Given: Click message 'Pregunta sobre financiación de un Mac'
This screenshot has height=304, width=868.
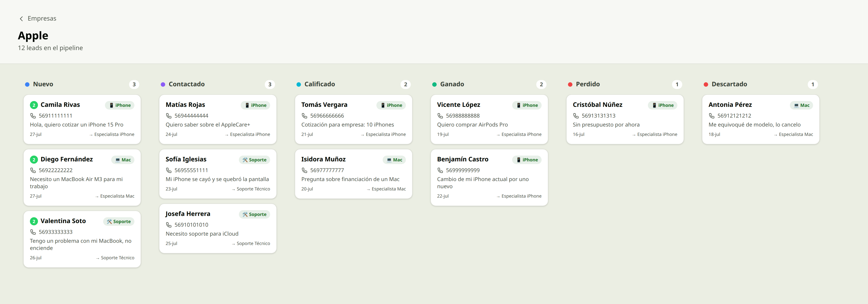Looking at the screenshot, I should pos(350,179).
